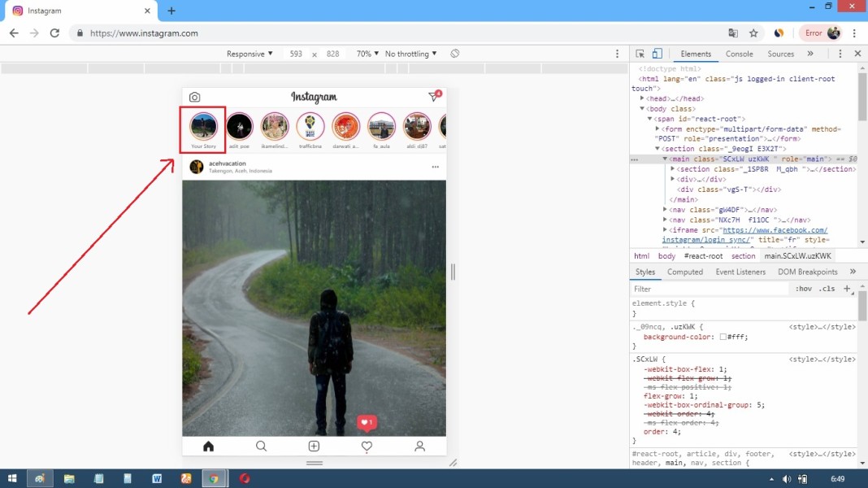This screenshot has height=488, width=868.
Task: Activate the DevTools element inspector icon
Action: [641, 51]
